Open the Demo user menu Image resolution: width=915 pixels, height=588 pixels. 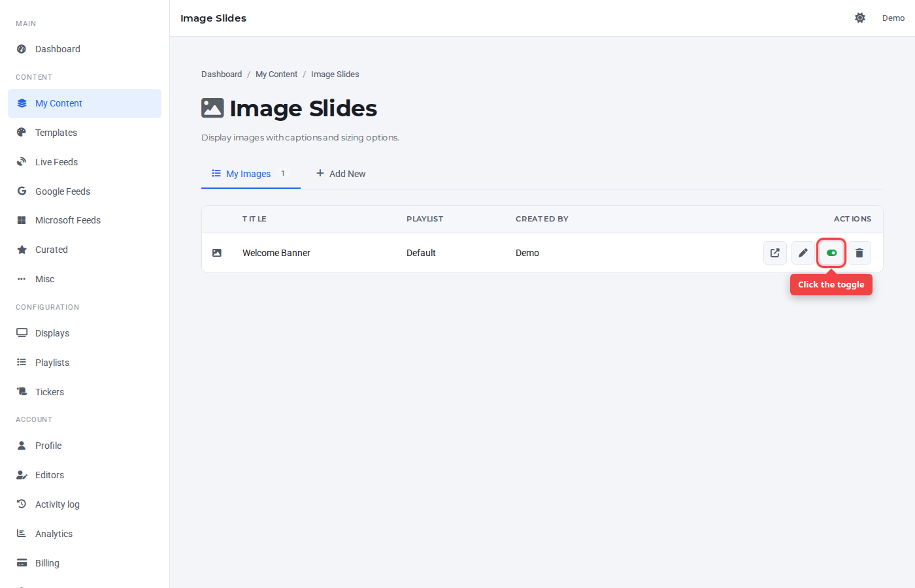(893, 18)
